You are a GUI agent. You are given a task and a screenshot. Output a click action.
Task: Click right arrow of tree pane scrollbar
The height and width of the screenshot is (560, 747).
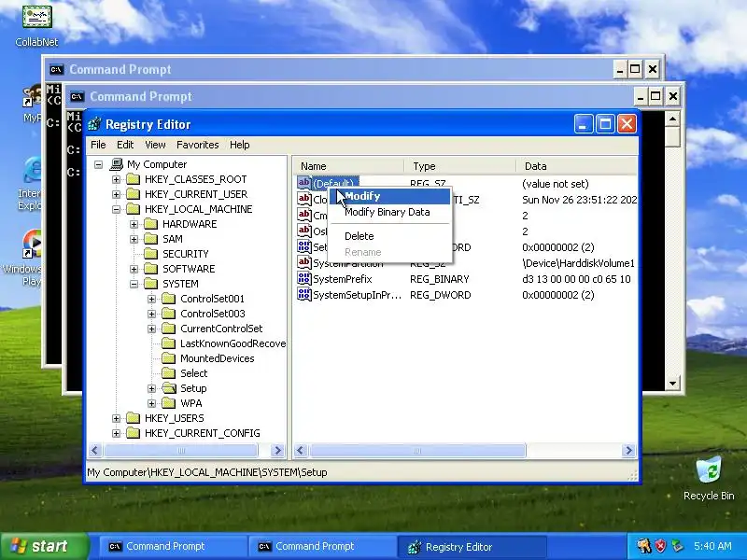pos(277,450)
